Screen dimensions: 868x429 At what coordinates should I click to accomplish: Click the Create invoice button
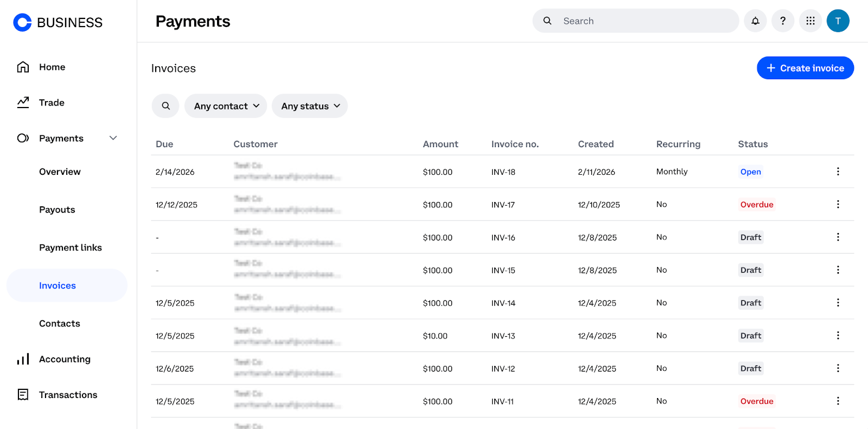805,68
